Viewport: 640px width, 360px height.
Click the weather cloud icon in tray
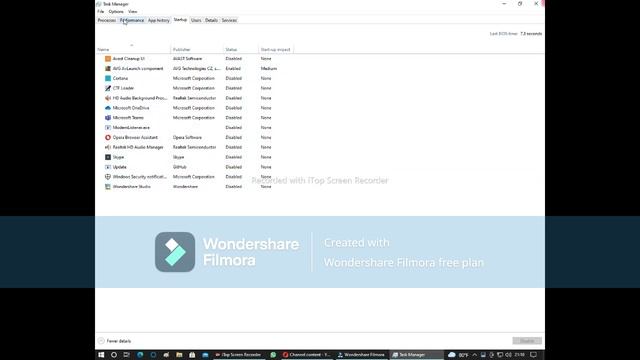[x=452, y=355]
